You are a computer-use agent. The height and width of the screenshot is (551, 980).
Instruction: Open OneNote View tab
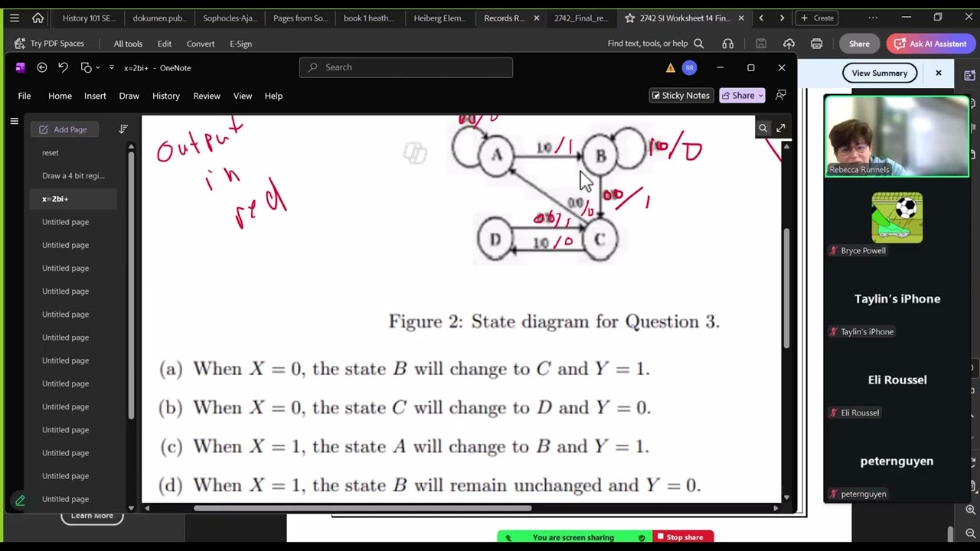point(243,96)
